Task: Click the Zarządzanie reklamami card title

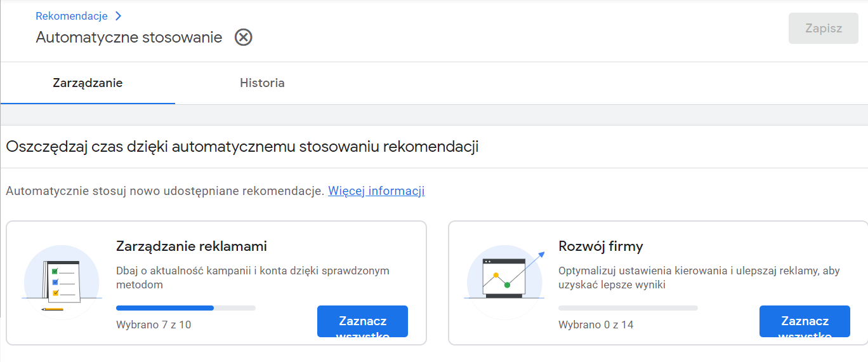Action: coord(191,246)
